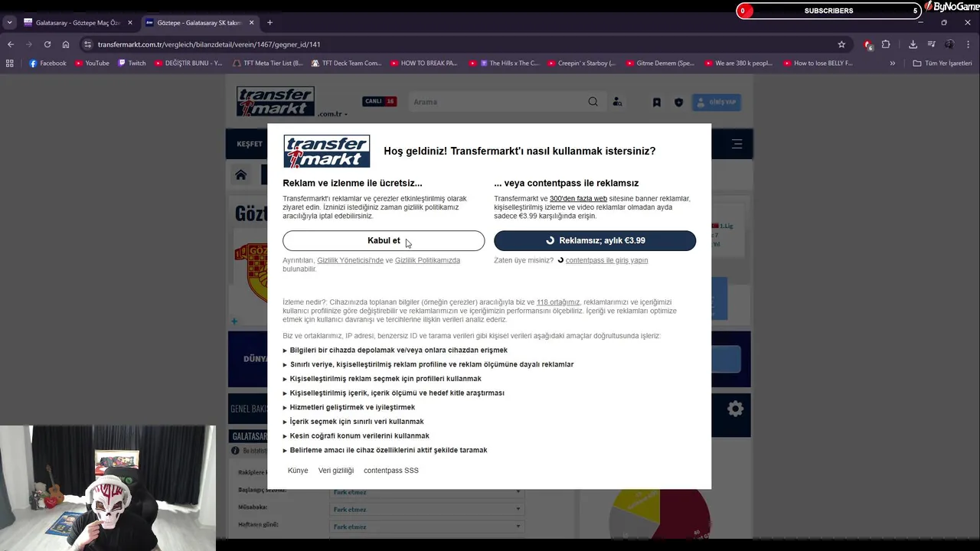980x551 pixels.
Task: Open the TFT Meta Tier List bookmark
Action: coord(267,64)
